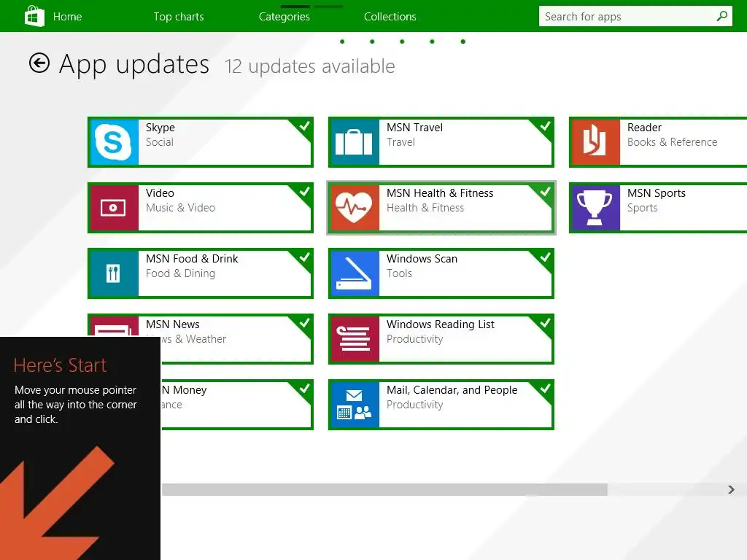Select the MSN News tile title
Screen dimensions: 747x560
click(172, 324)
